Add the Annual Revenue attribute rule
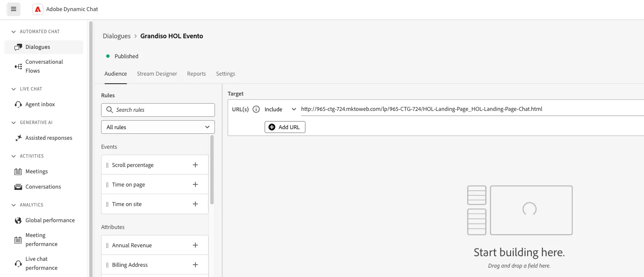644x277 pixels. point(195,245)
